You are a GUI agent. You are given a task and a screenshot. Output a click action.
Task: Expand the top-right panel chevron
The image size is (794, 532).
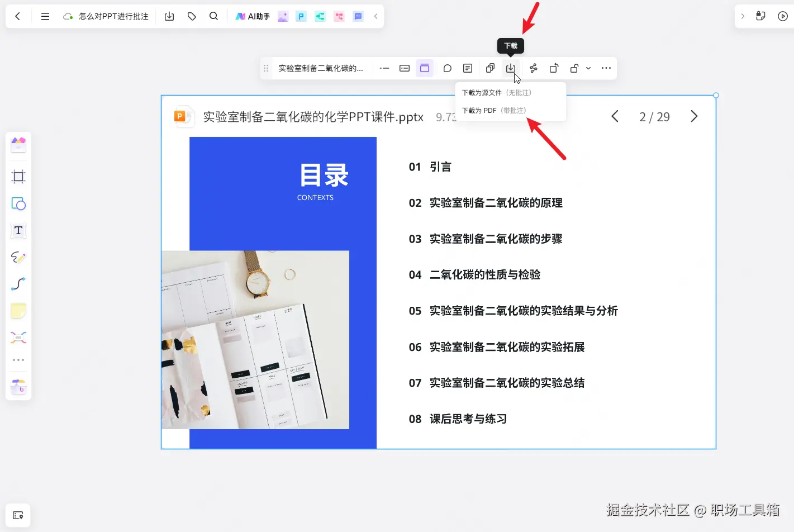[743, 16]
